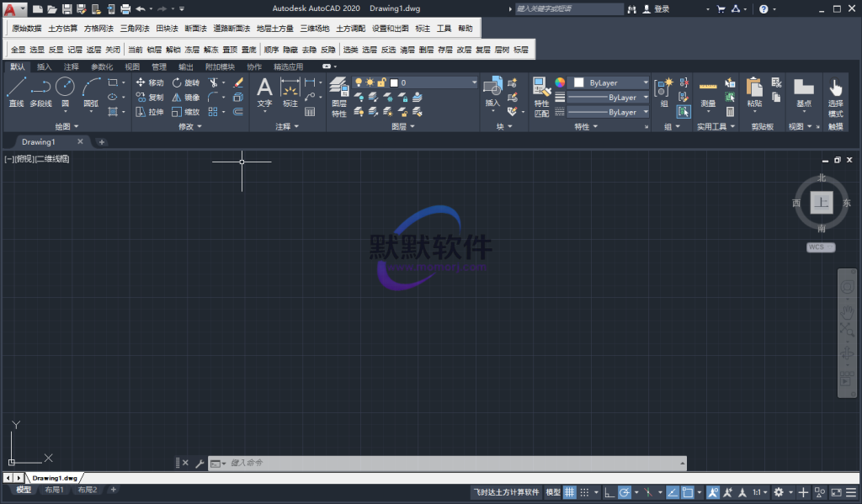Switch to the Insert (插入) ribbon tab

pos(44,66)
